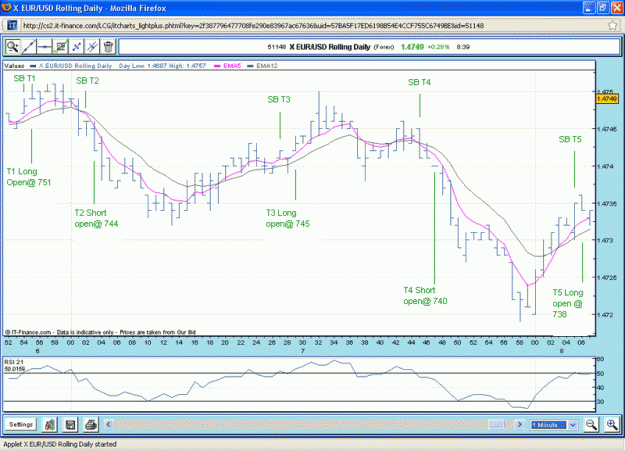
Task: Click the Settings button
Action: click(21, 424)
